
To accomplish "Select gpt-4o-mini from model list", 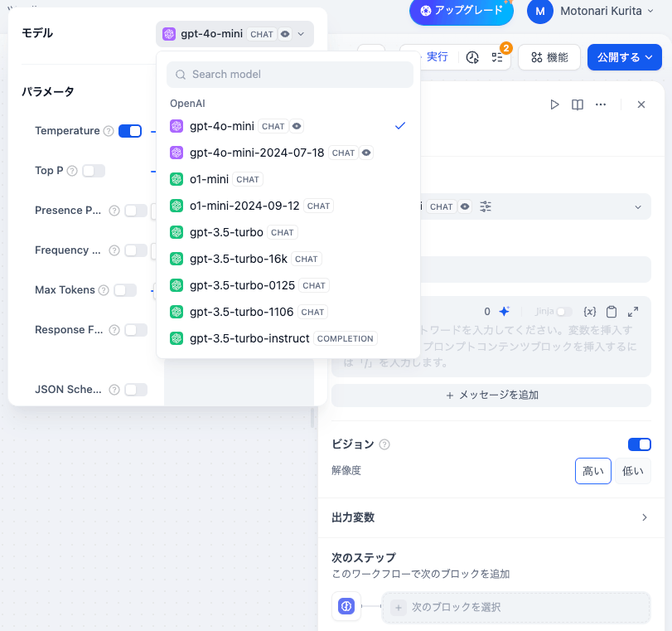I will [x=288, y=126].
